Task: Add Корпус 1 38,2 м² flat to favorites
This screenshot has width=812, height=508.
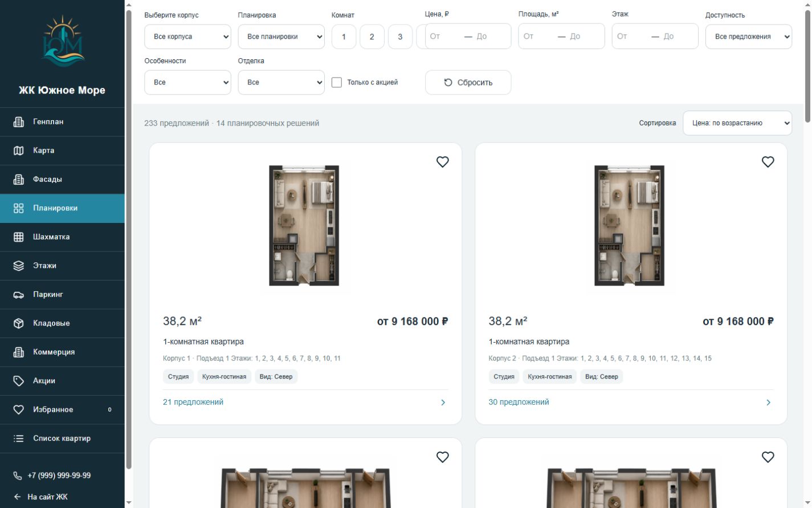Action: point(443,162)
